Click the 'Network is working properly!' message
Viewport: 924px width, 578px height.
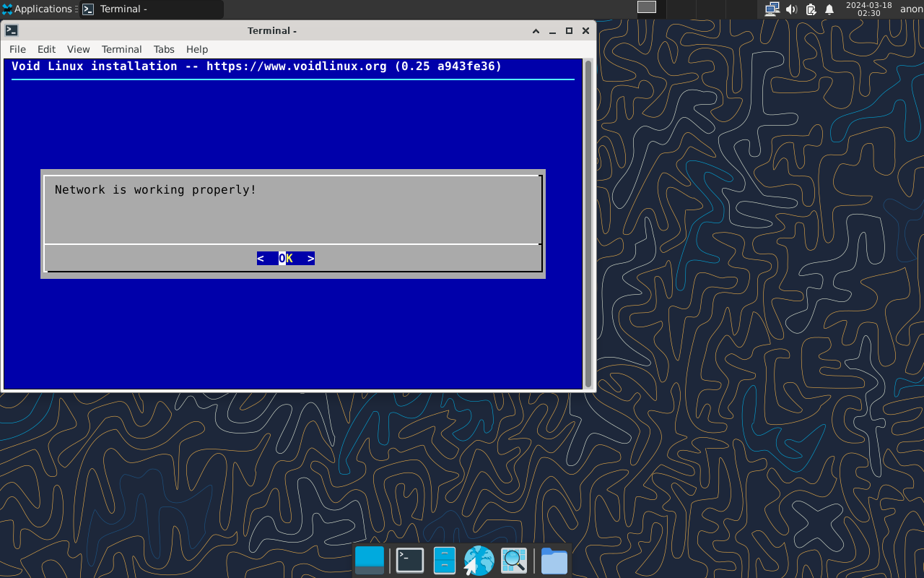click(x=156, y=190)
